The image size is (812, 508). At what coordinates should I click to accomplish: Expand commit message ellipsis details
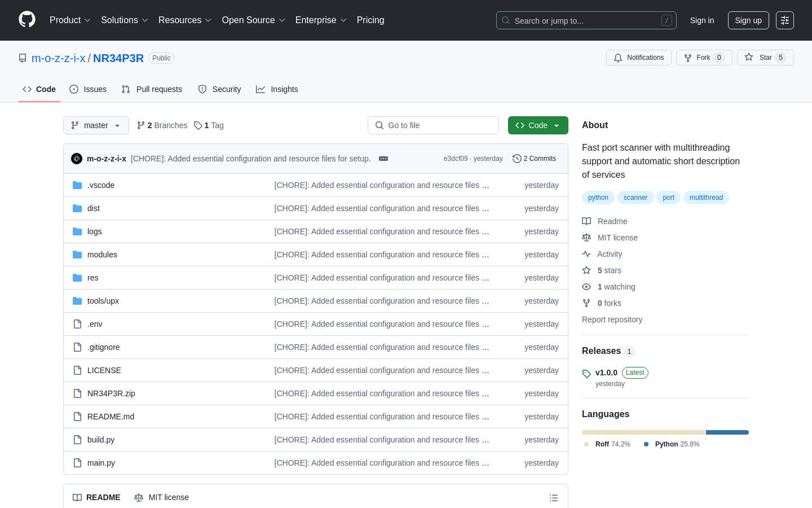point(383,159)
